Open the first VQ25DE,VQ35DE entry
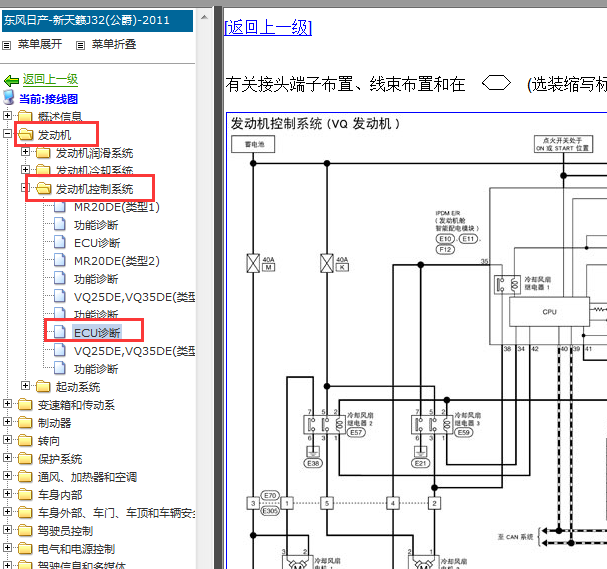 pos(134,297)
